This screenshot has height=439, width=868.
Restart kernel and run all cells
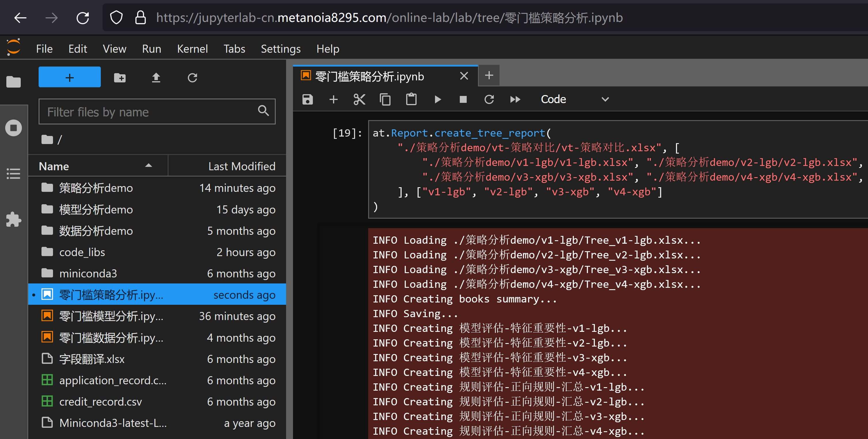515,99
